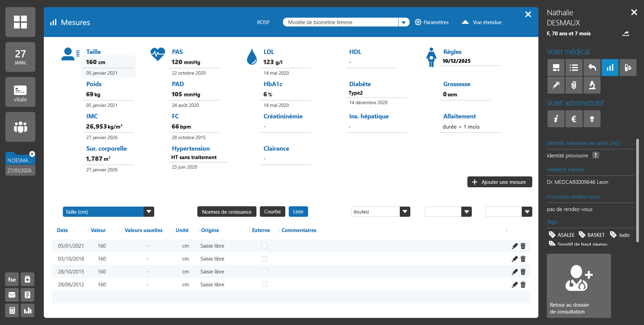The image size is (644, 325).
Task: Expand the Modèle de biométrie femme dropdown
Action: pyautogui.click(x=404, y=22)
